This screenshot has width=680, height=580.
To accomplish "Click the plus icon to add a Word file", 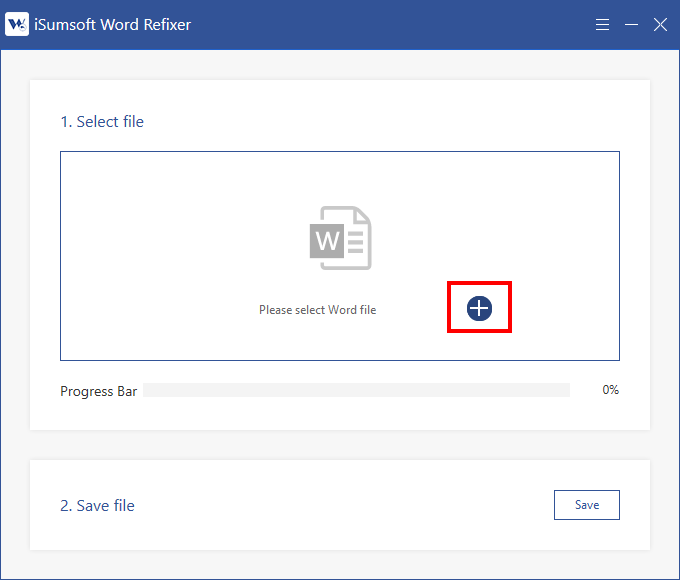I will click(x=479, y=308).
